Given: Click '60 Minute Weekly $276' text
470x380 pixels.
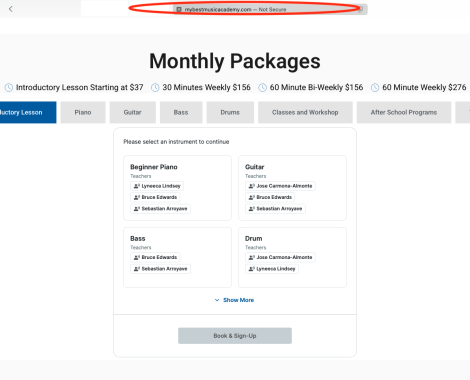Looking at the screenshot, I should (424, 87).
